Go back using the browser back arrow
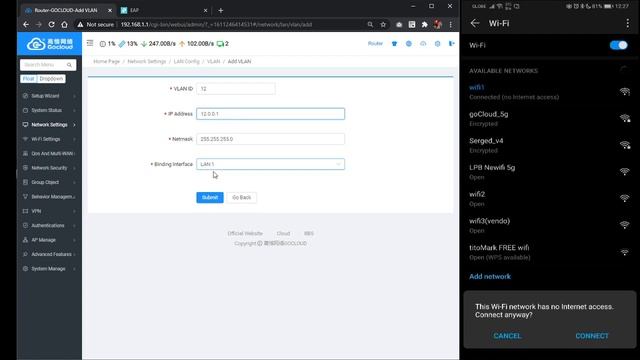This screenshot has height=360, width=640. 26,24
